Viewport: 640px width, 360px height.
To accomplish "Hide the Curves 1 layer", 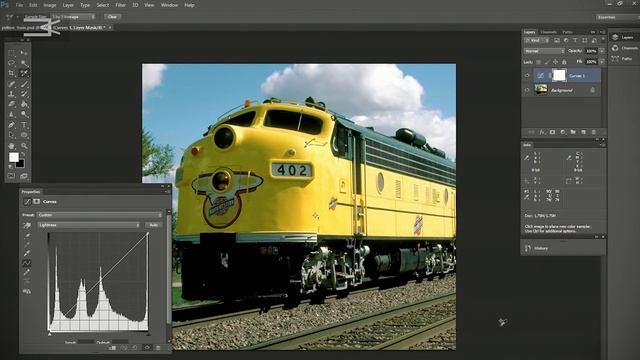I will 527,76.
